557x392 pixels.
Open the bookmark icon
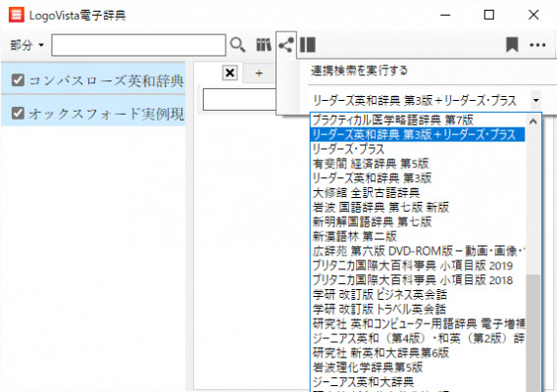(x=512, y=45)
